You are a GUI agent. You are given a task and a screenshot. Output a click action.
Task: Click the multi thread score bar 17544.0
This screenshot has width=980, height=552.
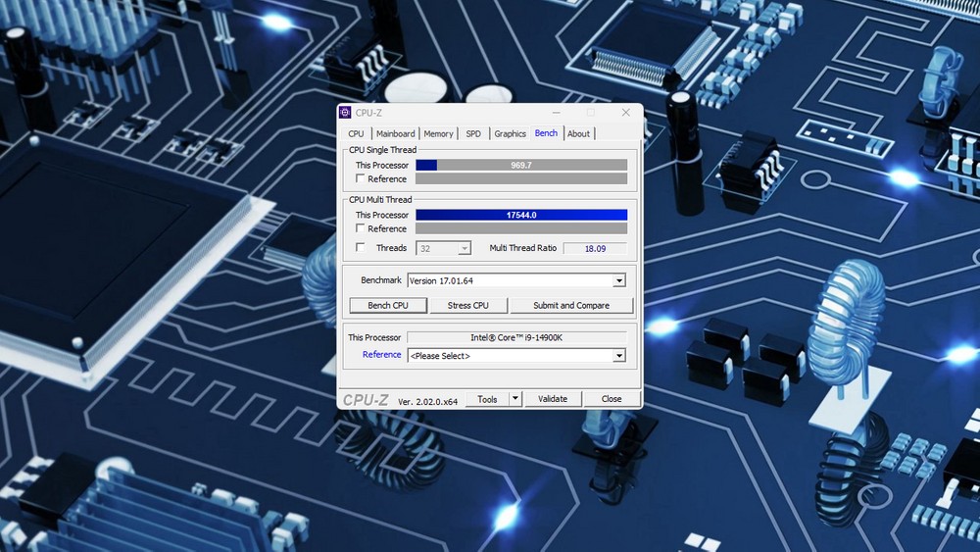(x=521, y=215)
